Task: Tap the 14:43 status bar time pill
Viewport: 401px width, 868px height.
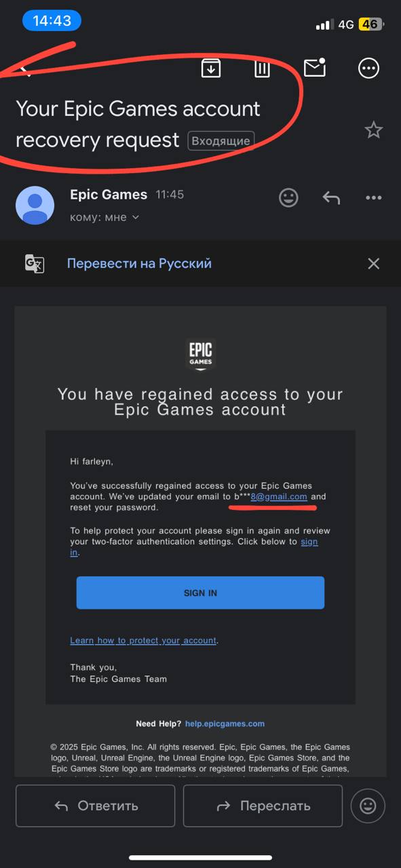Action: coord(52,21)
